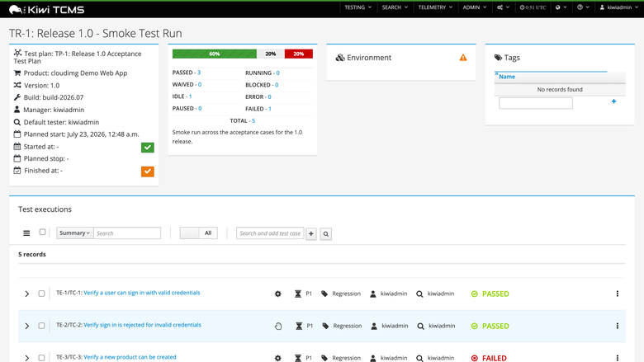Toggle the select-all executions checkbox

(x=42, y=232)
